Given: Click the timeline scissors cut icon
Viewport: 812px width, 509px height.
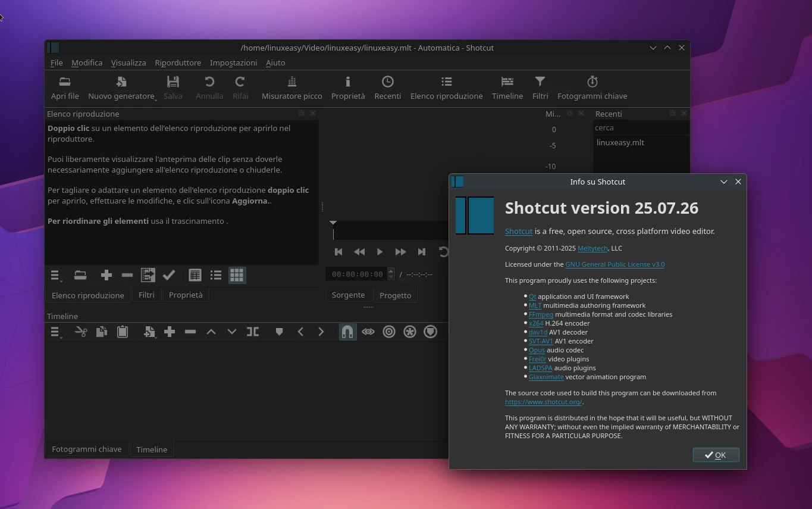Looking at the screenshot, I should click(x=81, y=332).
